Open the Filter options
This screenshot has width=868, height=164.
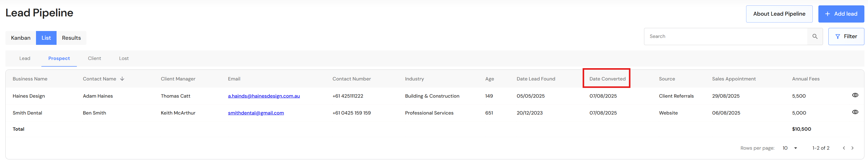click(x=846, y=36)
